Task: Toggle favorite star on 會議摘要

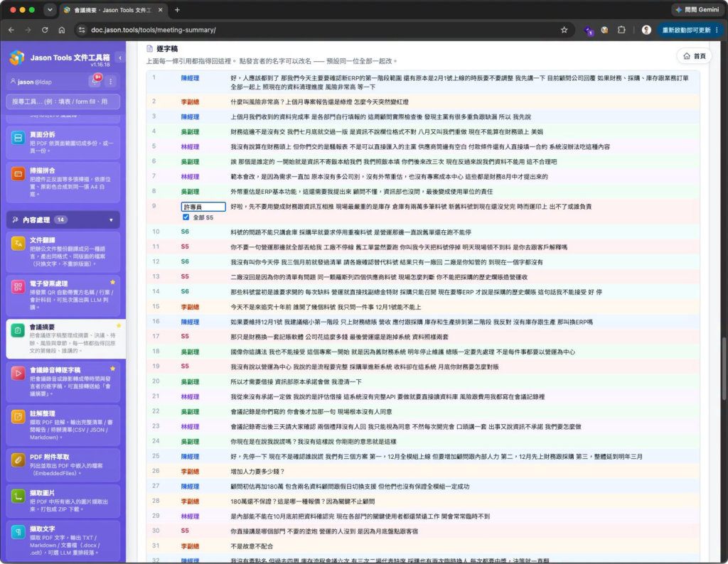Action: [x=119, y=325]
